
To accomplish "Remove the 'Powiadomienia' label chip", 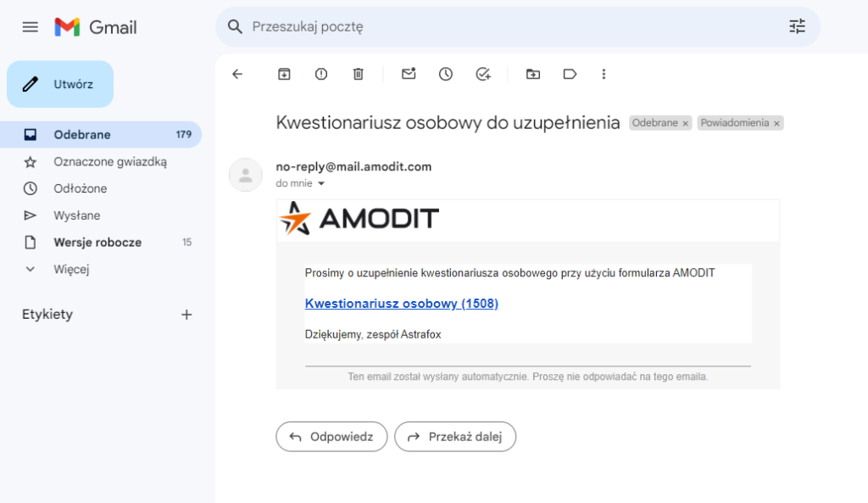I will 776,122.
